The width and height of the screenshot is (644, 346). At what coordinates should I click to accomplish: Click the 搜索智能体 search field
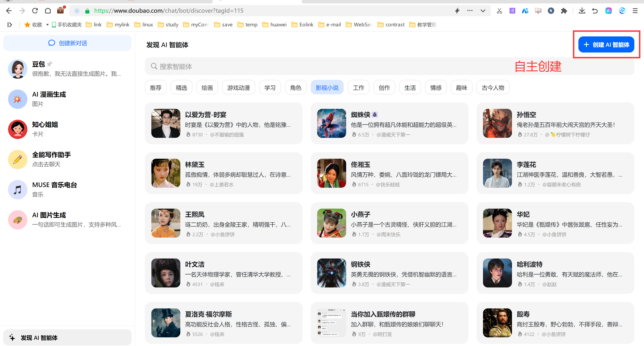325,66
